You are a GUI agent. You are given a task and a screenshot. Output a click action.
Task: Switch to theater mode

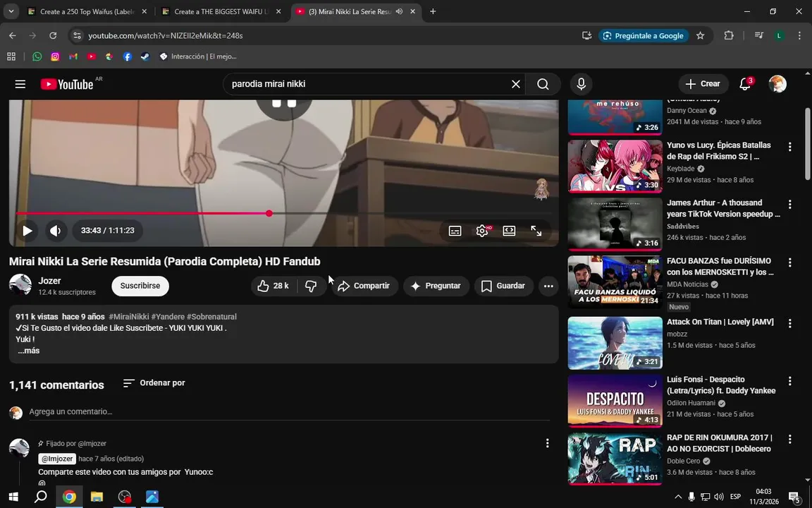(x=509, y=231)
